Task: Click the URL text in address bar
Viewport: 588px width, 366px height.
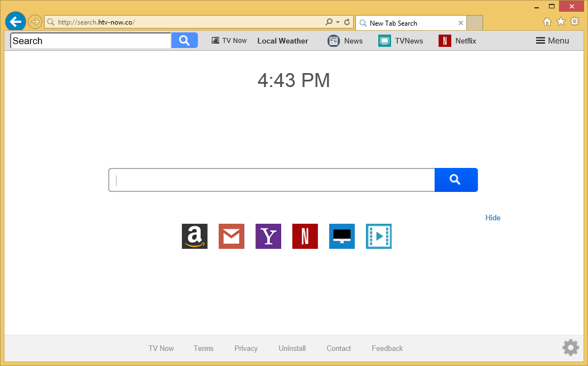Action: click(x=97, y=22)
